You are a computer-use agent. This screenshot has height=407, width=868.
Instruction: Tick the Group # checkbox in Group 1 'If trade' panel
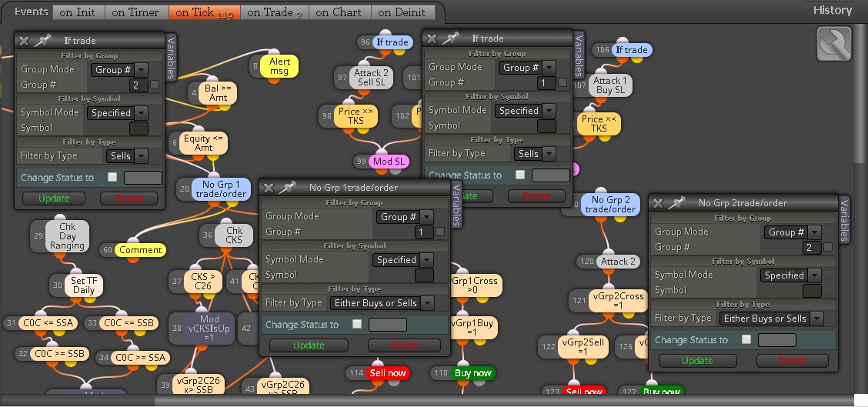[563, 82]
